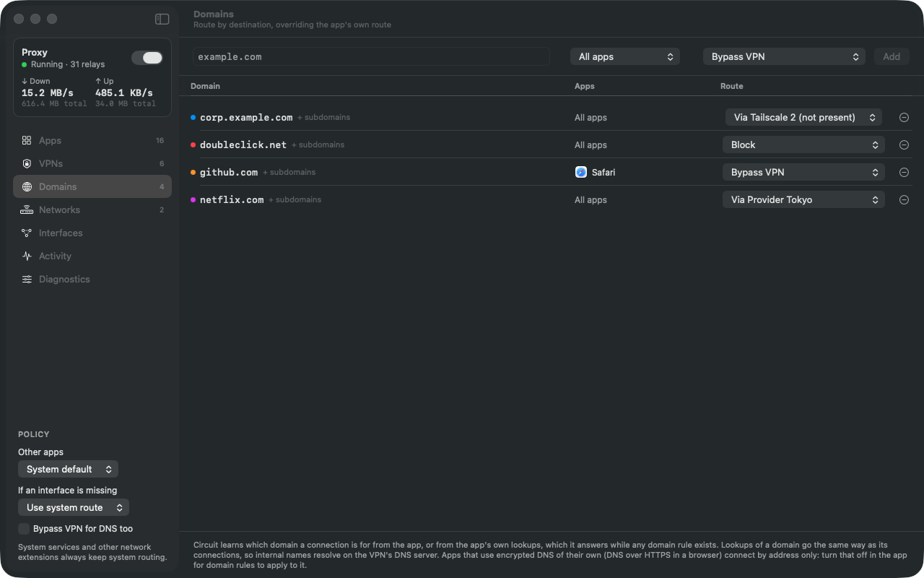Viewport: 924px width, 578px height.
Task: Click All apps in the netflix.com row
Action: click(x=590, y=199)
